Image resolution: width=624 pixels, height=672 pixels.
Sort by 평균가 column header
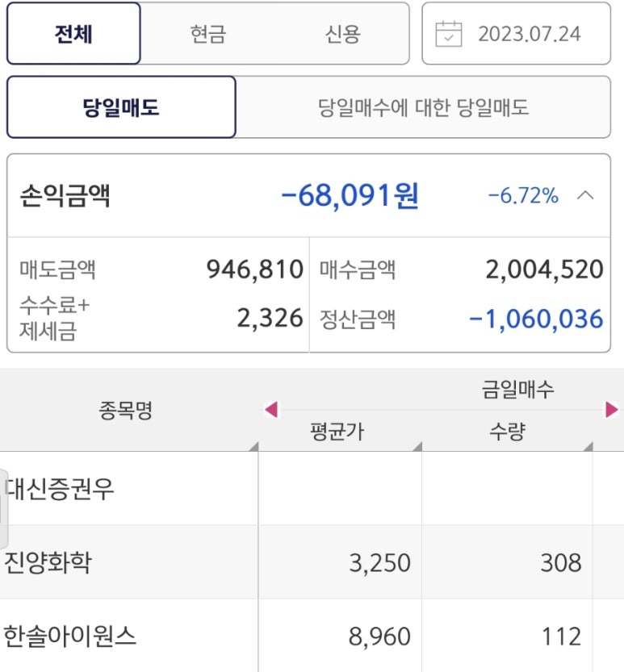click(x=337, y=432)
